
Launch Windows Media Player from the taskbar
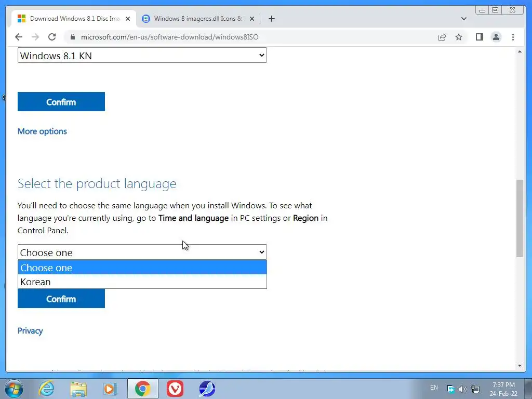click(110, 389)
